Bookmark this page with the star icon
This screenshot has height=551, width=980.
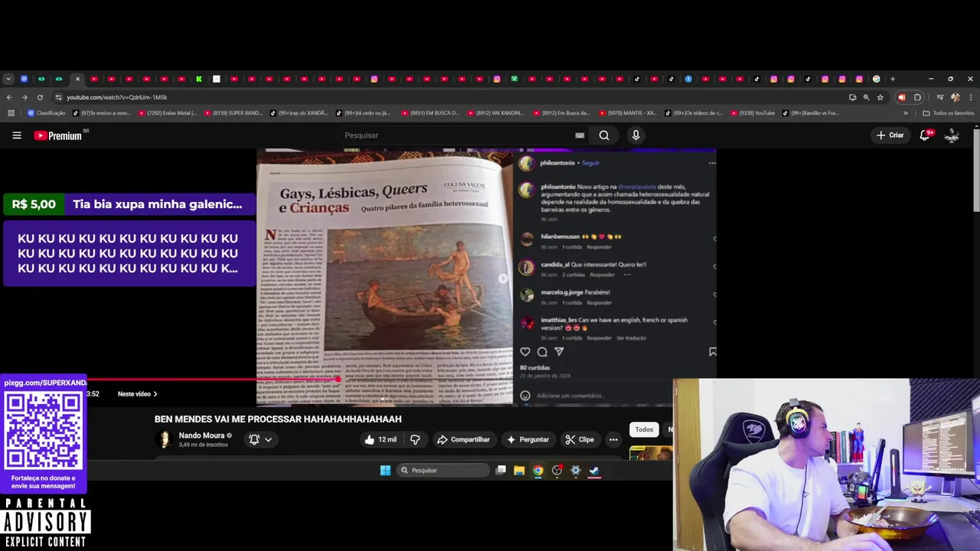tap(880, 97)
